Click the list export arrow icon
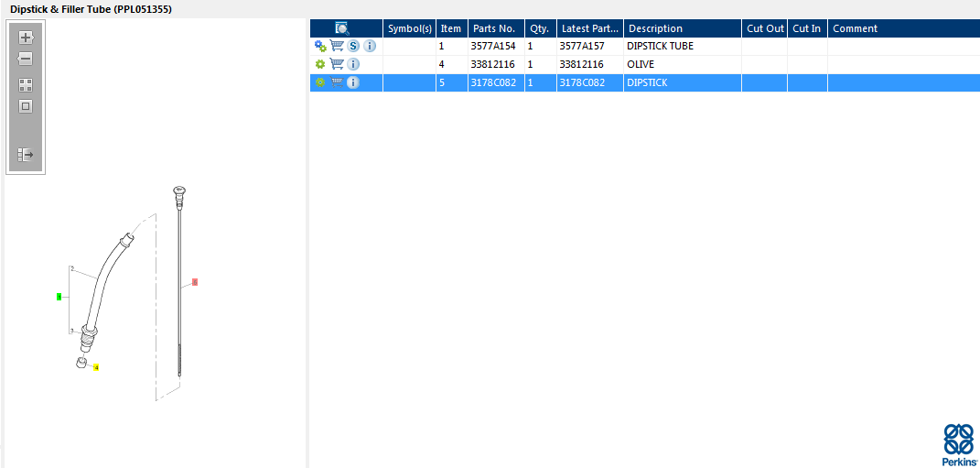Screen dimensions: 980x468 coord(26,155)
